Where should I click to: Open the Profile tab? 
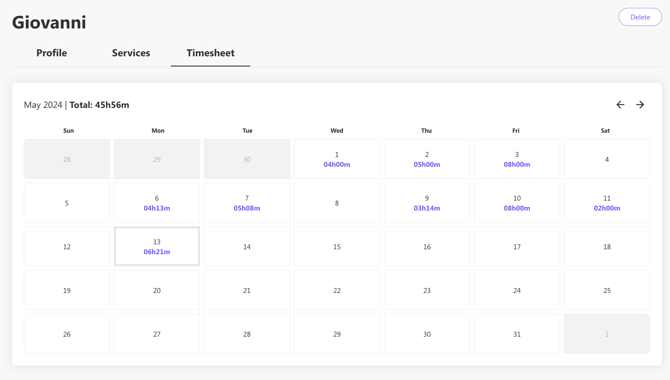tap(52, 53)
